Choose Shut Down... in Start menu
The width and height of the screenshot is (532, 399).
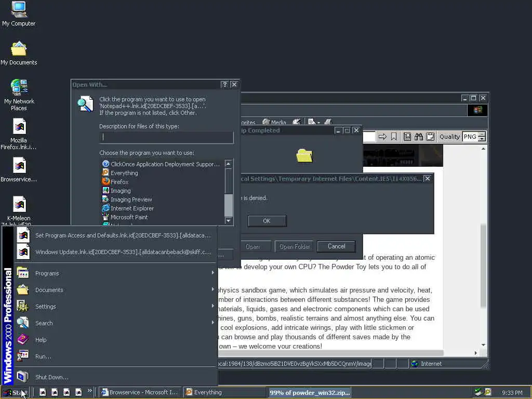115,377
